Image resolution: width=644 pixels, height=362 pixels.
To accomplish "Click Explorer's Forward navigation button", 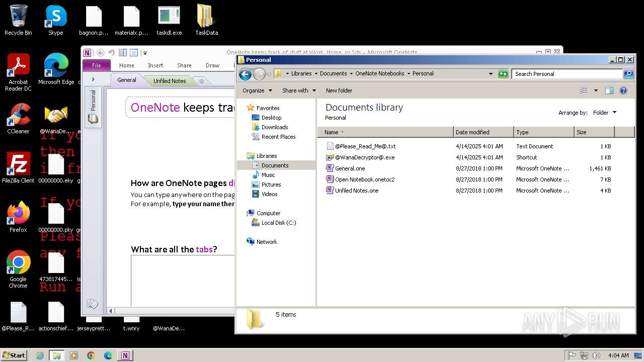I will click(x=259, y=74).
